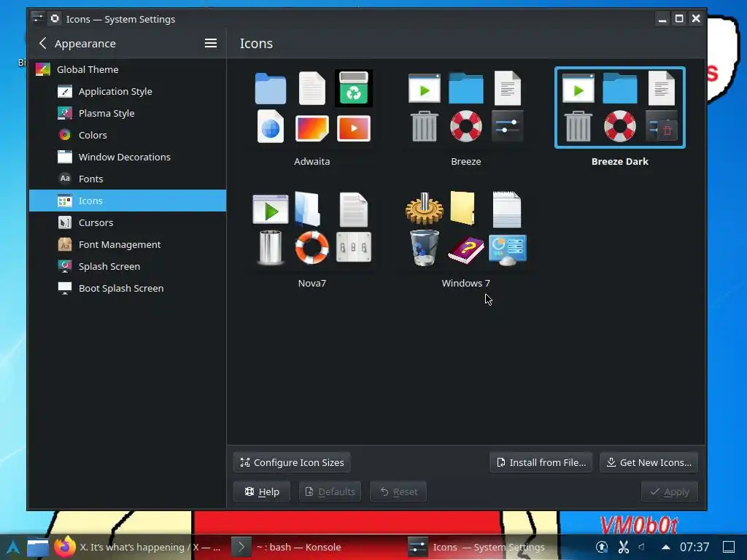
Task: Click the scissors clipboard tray icon
Action: (x=624, y=547)
